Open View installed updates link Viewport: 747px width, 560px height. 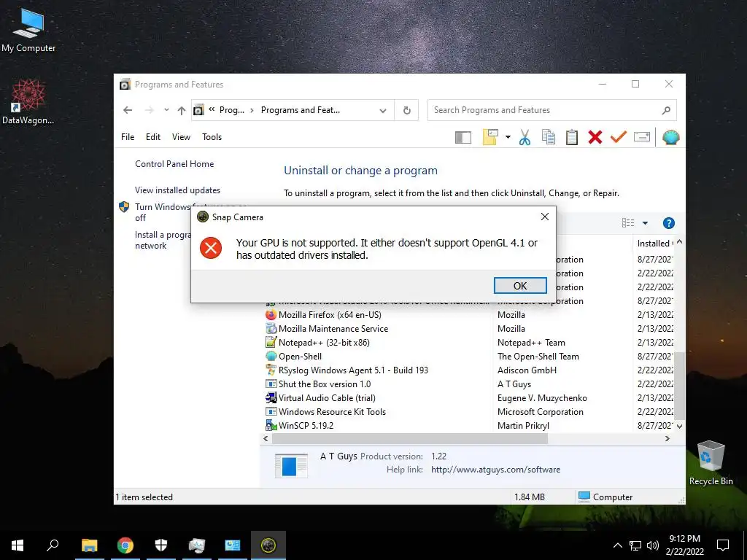click(178, 190)
